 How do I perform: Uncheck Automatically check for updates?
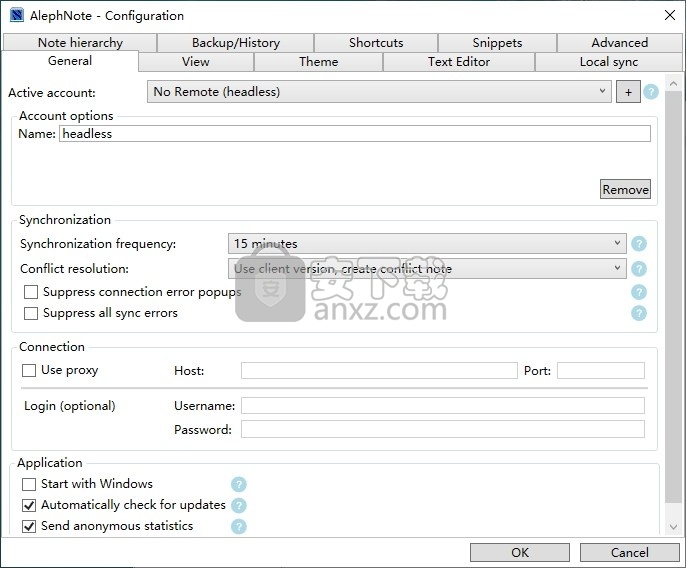[29, 505]
